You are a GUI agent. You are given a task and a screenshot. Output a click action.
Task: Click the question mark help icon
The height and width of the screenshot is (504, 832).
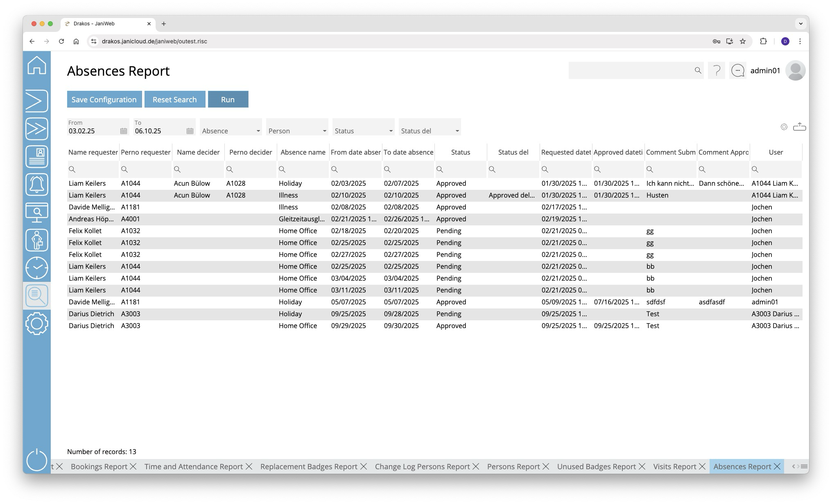(x=717, y=71)
